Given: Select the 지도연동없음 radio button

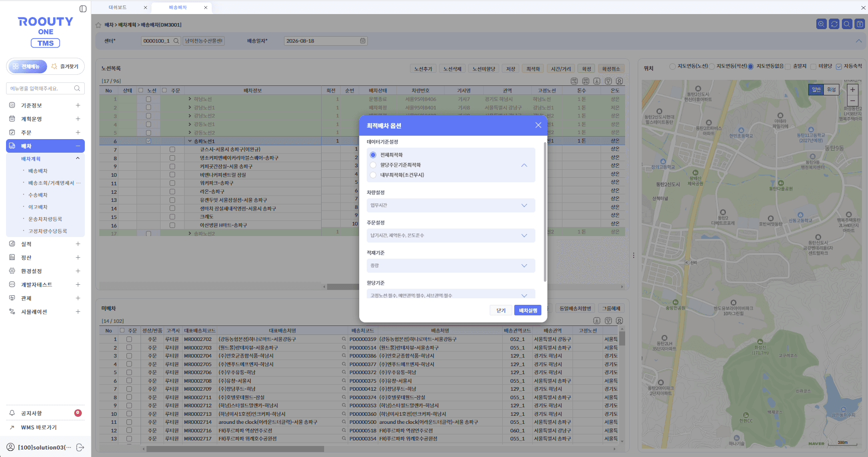Looking at the screenshot, I should 751,66.
